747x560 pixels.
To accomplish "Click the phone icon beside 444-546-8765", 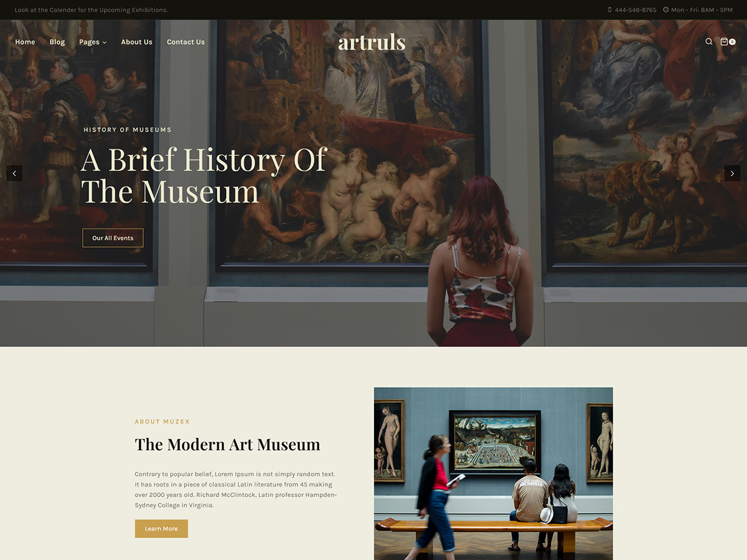I will coord(609,10).
